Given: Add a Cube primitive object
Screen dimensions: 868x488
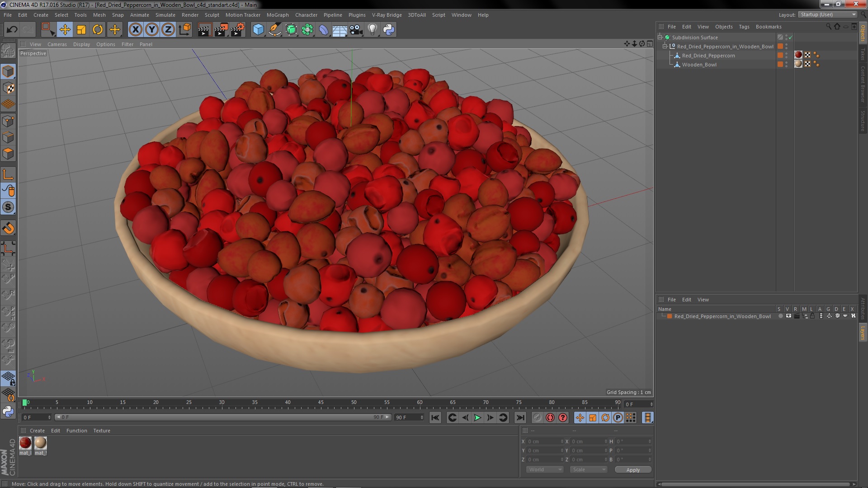Looking at the screenshot, I should click(x=258, y=30).
